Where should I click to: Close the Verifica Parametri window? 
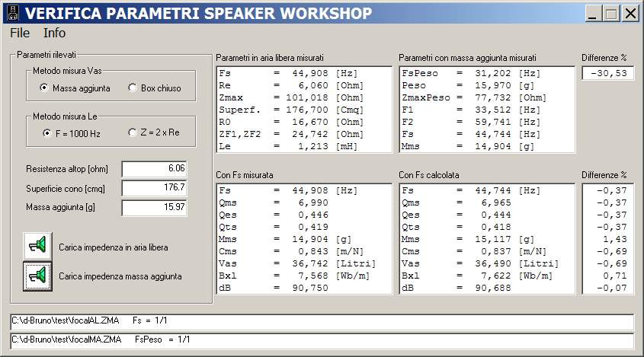(x=630, y=14)
